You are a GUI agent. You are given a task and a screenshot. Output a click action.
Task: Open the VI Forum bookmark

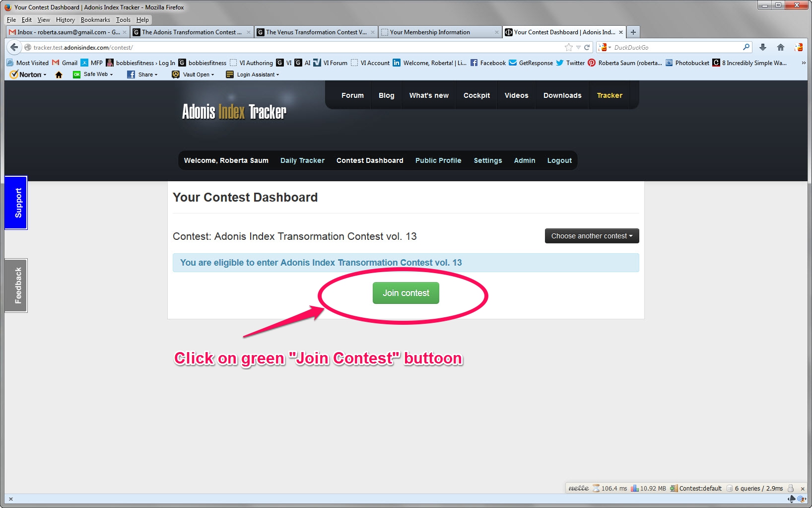331,63
